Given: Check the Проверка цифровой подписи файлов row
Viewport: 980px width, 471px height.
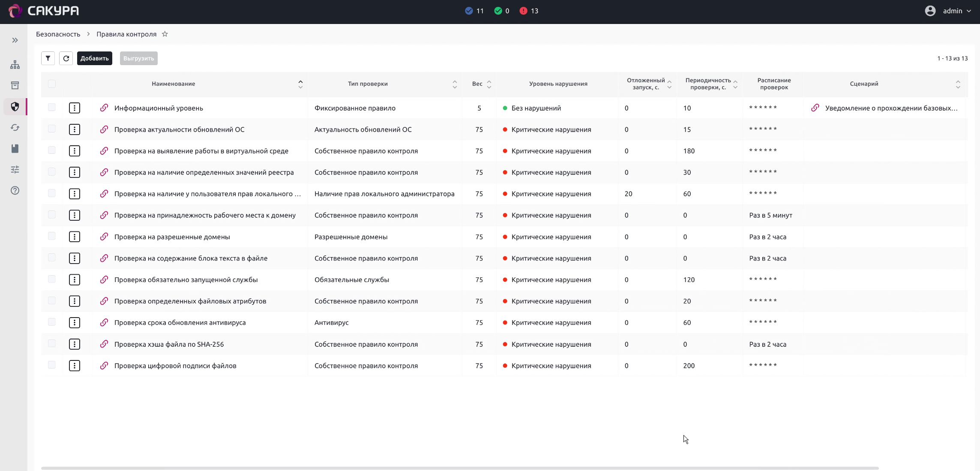Looking at the screenshot, I should click(x=52, y=365).
